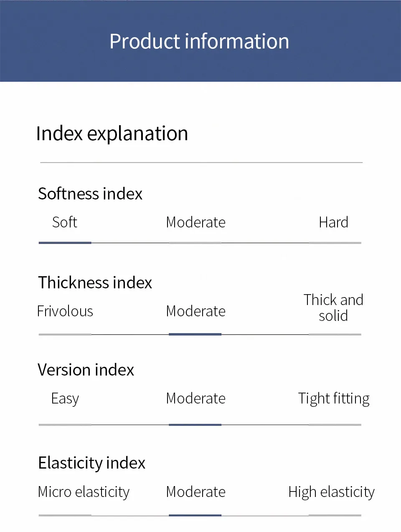Click the Version index label
Viewport: 401px width, 532px height.
coord(86,370)
